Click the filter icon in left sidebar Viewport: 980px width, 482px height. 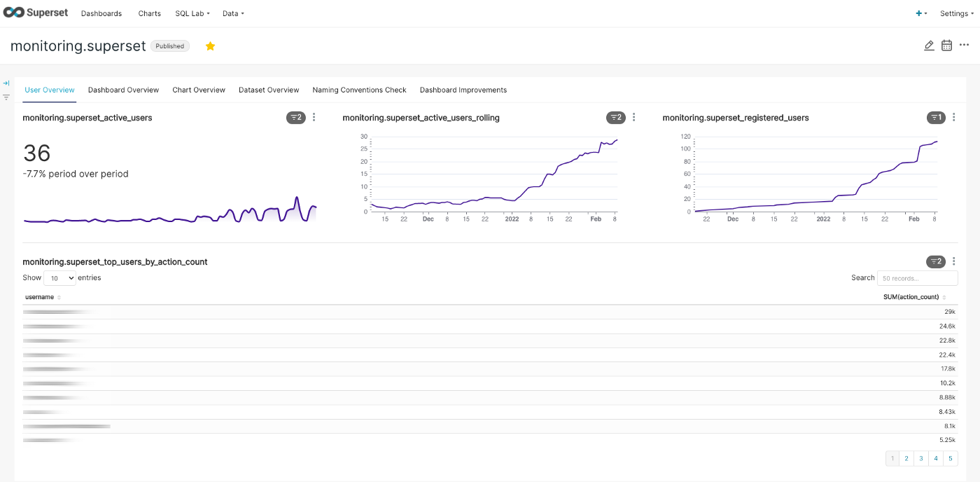(x=6, y=97)
